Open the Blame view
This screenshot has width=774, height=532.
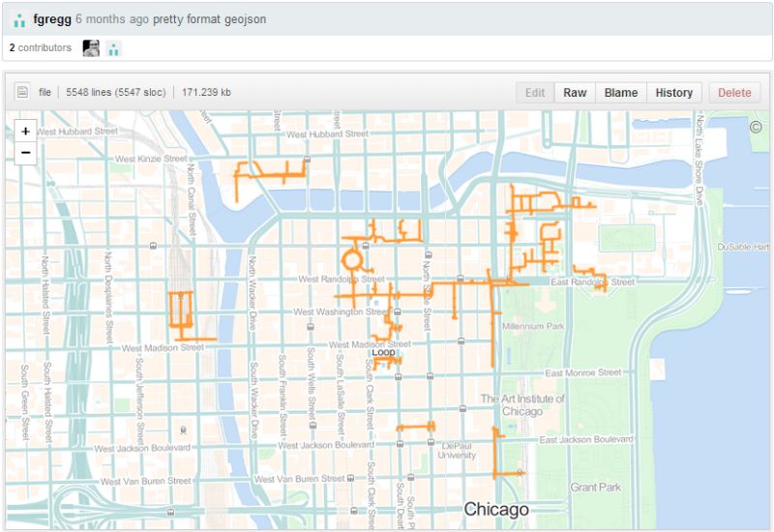(x=621, y=93)
